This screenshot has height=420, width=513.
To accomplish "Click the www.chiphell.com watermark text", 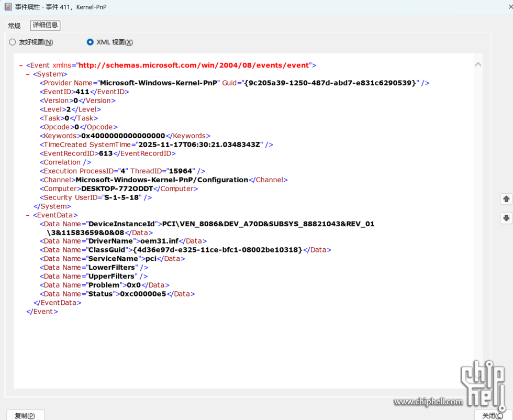I will 428,402.
